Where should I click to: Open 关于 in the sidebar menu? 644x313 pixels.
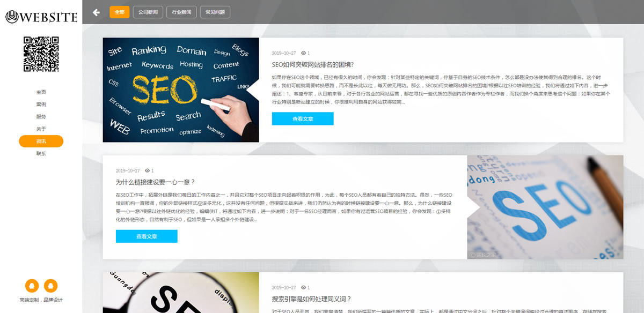click(41, 129)
